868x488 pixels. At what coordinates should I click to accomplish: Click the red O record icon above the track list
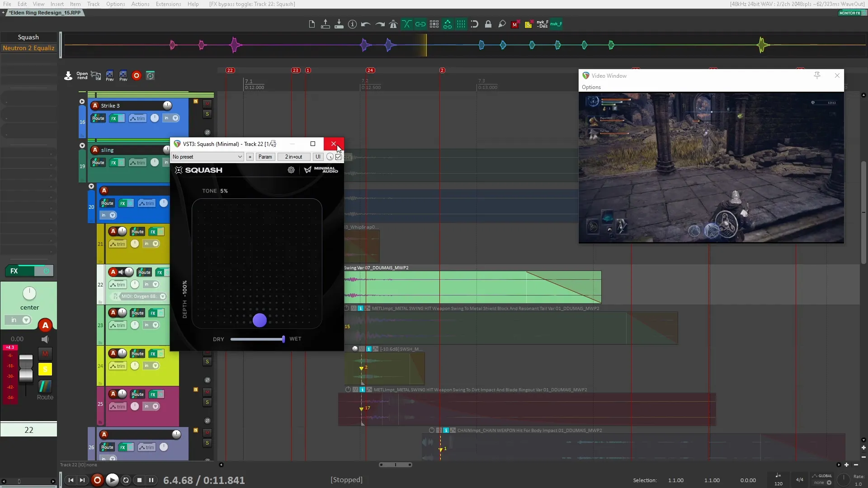point(137,76)
